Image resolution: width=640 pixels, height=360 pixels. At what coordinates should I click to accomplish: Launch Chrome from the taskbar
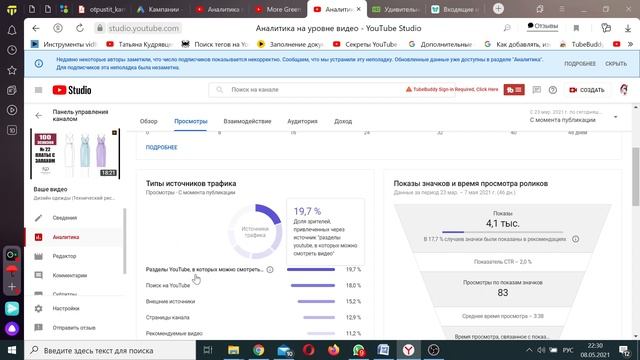258,350
